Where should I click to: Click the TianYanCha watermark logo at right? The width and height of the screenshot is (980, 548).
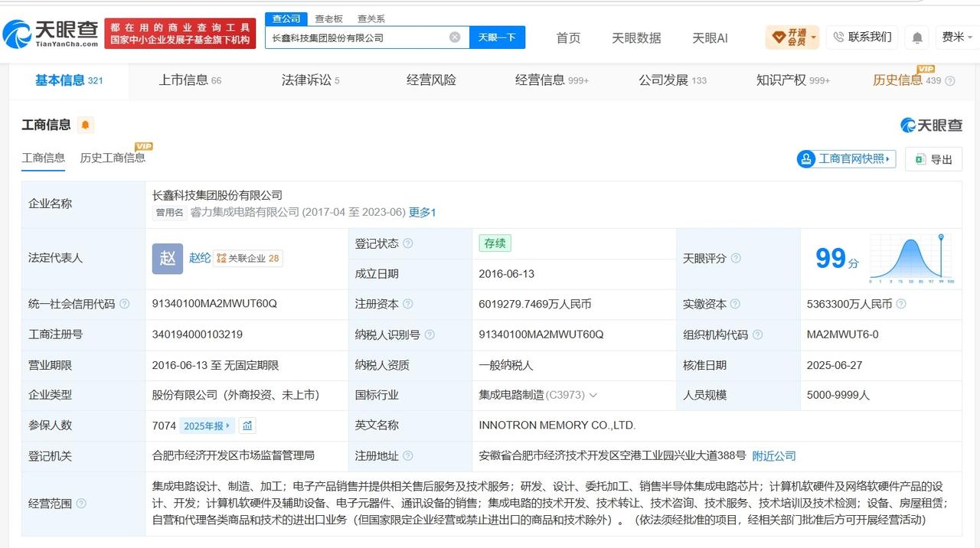click(x=931, y=125)
